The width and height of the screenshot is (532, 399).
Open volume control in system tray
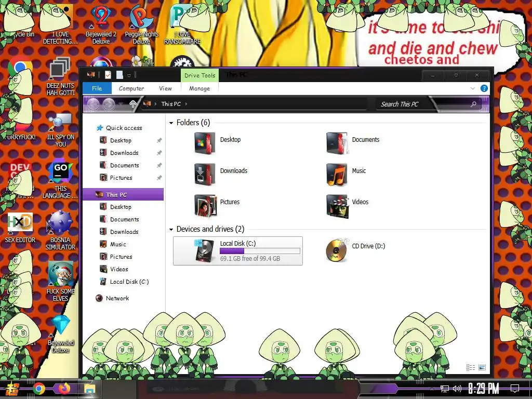tap(457, 389)
